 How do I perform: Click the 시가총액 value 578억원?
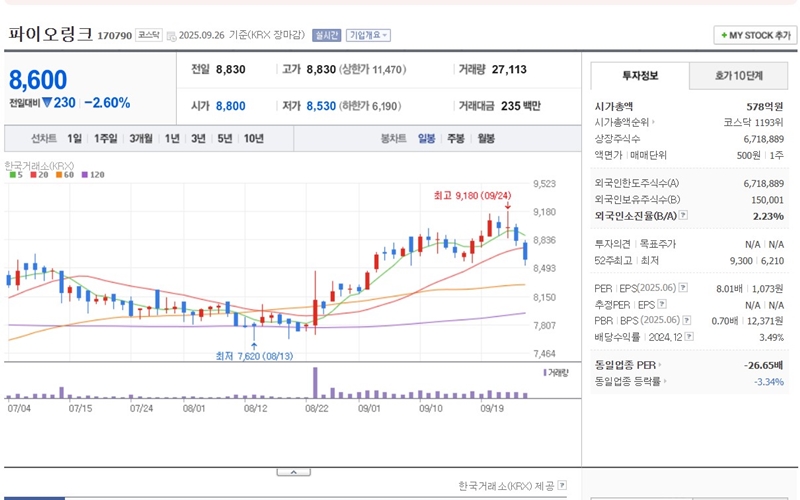[x=765, y=107]
